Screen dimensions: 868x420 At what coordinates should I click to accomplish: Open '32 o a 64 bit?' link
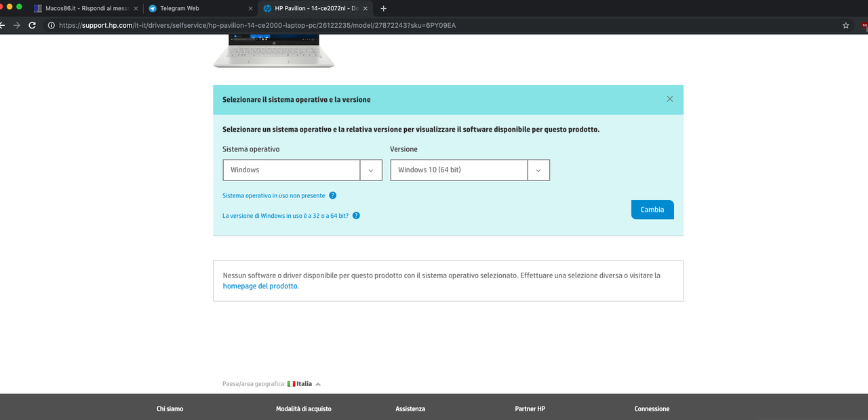pos(285,216)
